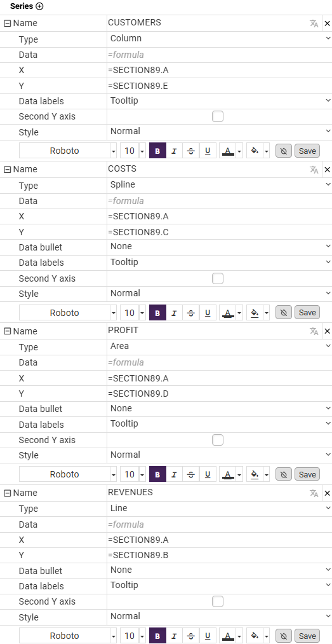Open Data labels dropdown for CUSTOMERS
The width and height of the screenshot is (332, 644).
[220, 100]
